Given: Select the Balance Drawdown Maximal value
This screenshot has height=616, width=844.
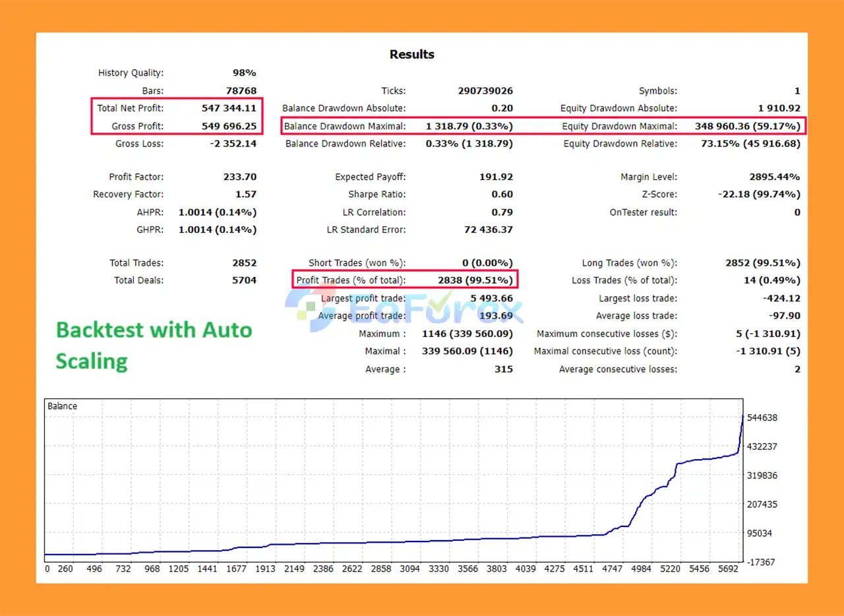Looking at the screenshot, I should [x=469, y=126].
